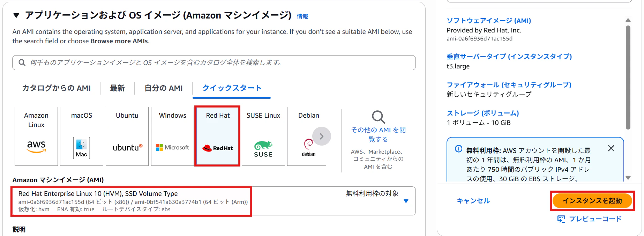Choose the macOS Finder icon tile
644x236 pixels.
82,136
